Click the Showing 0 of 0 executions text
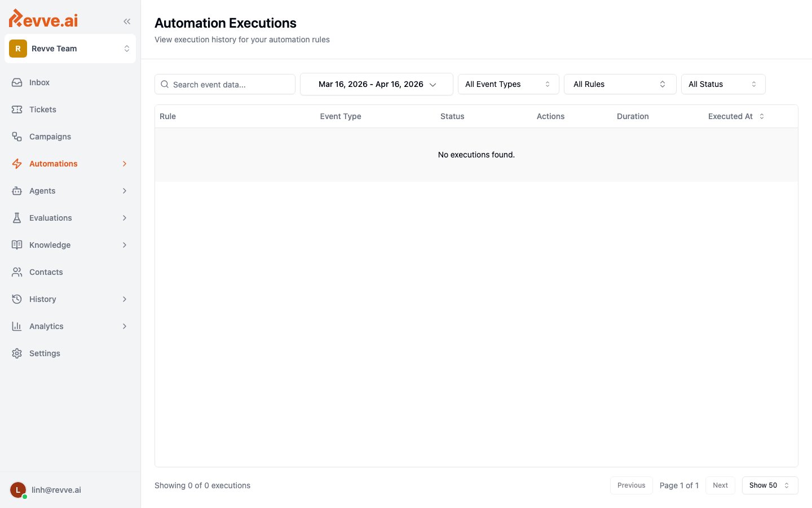Viewport: 812px width, 508px height. (x=202, y=485)
